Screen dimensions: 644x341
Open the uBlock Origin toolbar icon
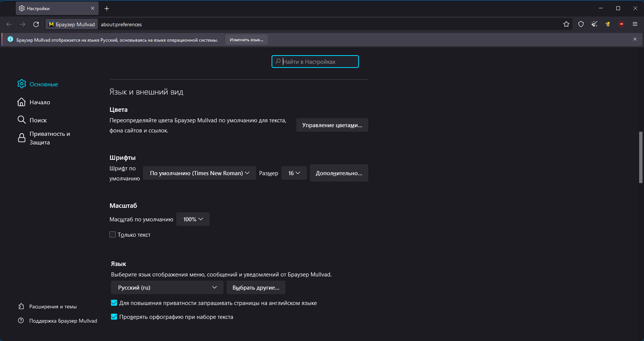pos(621,24)
